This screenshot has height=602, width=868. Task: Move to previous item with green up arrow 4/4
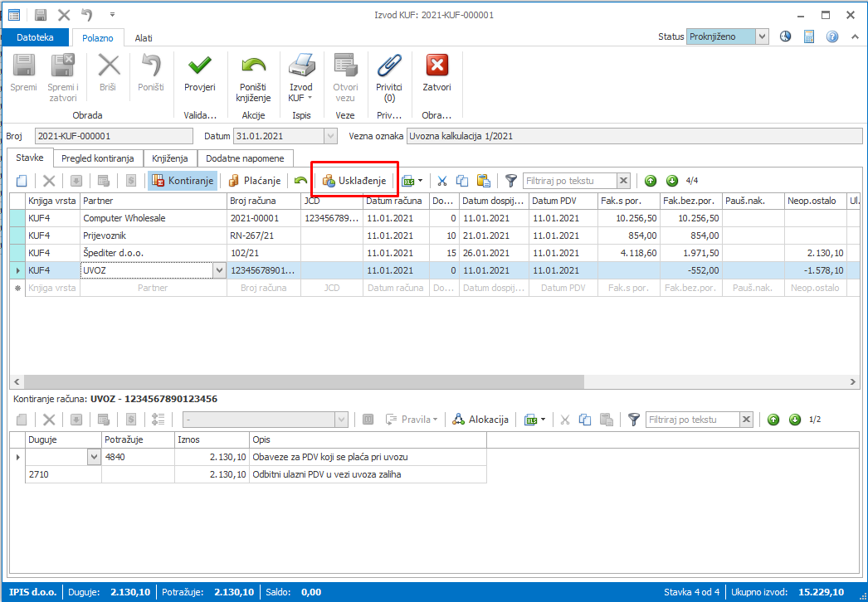[651, 181]
